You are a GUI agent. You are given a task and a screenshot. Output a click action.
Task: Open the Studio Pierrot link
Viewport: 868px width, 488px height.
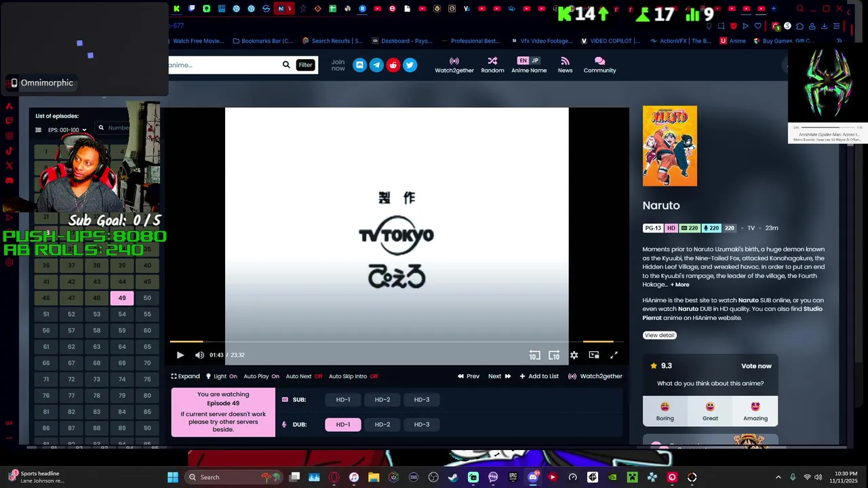click(x=732, y=313)
